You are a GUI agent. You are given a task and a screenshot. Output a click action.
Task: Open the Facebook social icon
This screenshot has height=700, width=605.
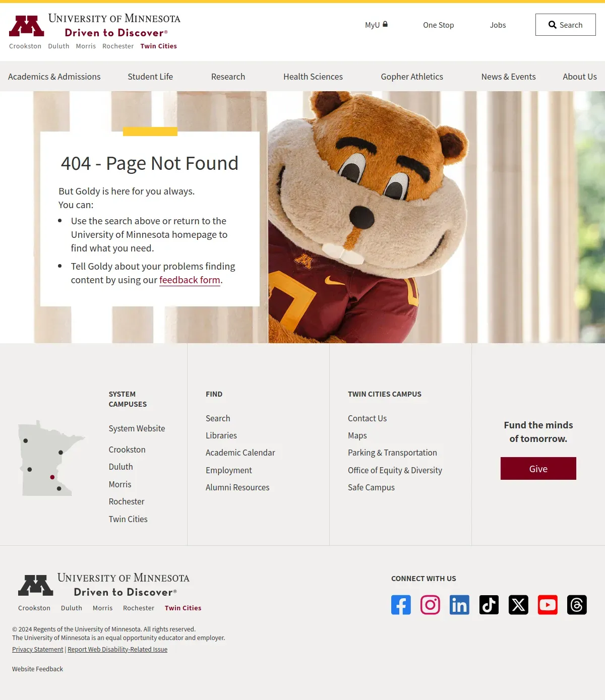point(401,605)
